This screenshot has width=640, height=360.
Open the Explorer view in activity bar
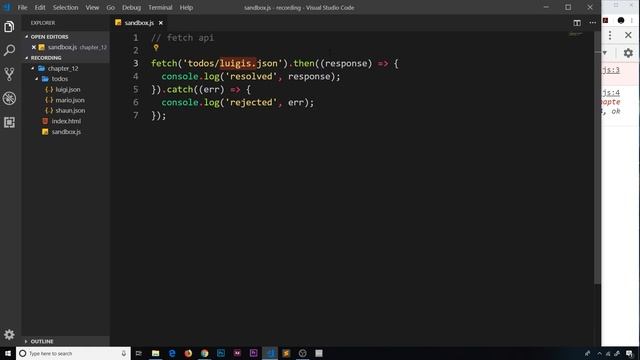(x=9, y=27)
